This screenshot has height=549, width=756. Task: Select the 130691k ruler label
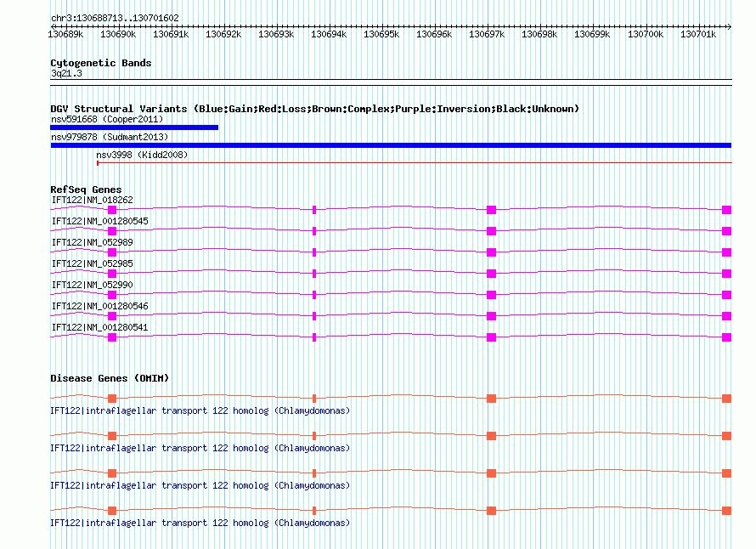[171, 34]
